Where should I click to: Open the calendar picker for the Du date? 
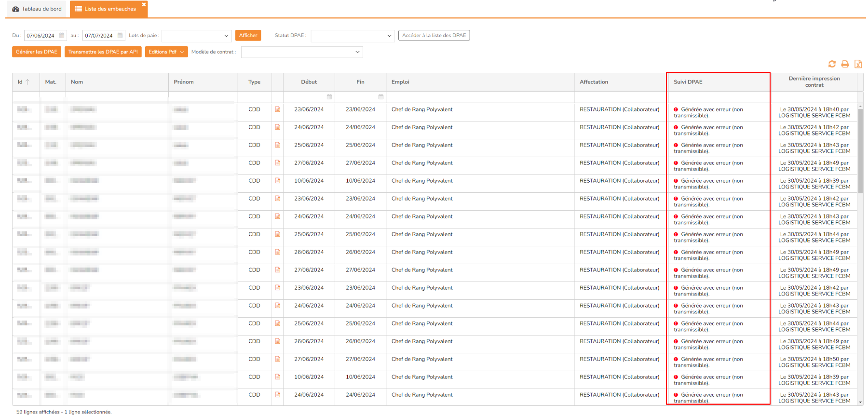pyautogui.click(x=62, y=36)
